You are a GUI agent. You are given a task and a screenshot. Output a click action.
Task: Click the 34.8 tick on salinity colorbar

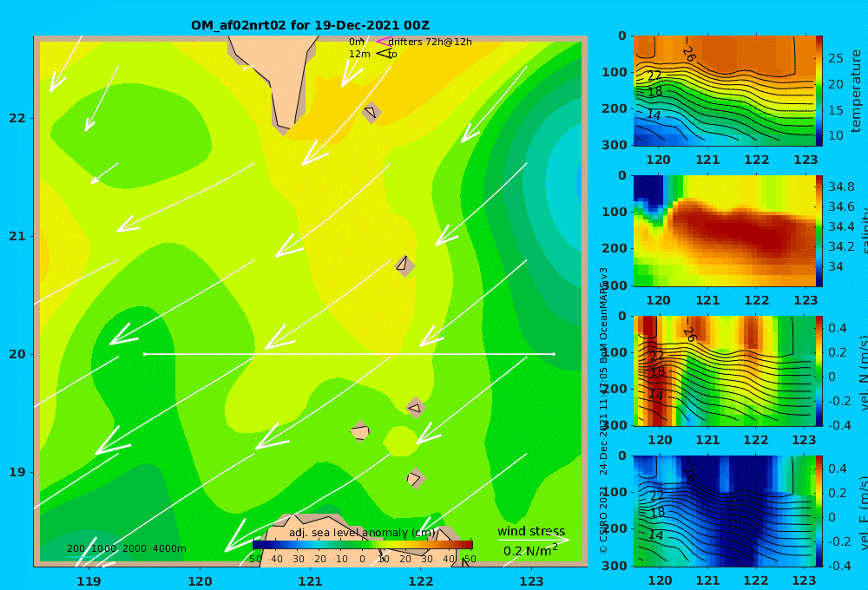point(841,187)
